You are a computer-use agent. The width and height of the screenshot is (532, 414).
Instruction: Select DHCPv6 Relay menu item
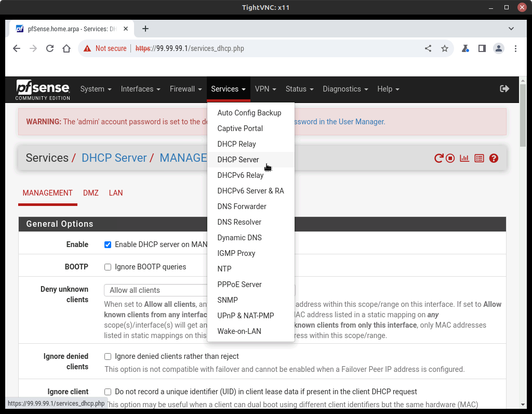(251, 175)
